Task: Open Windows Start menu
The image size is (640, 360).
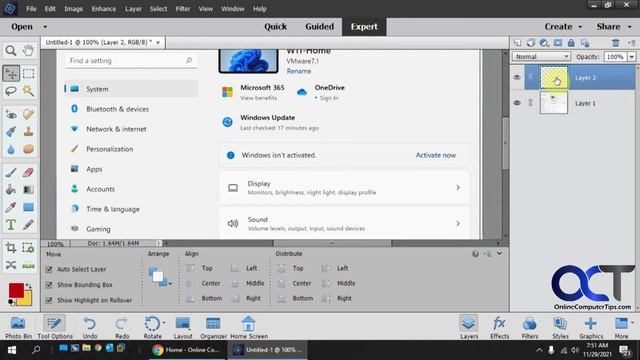Action: point(12,350)
